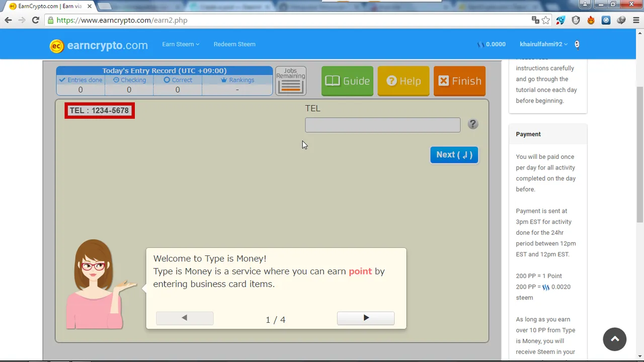Reload the earncrypto page
Image resolution: width=644 pixels, height=362 pixels.
point(35,20)
